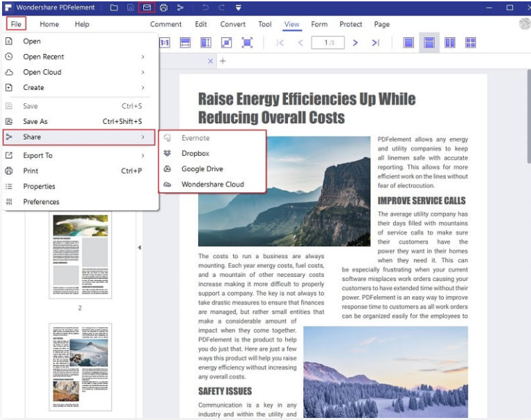This screenshot has width=531, height=420.
Task: Open the Home tab
Action: 49,24
